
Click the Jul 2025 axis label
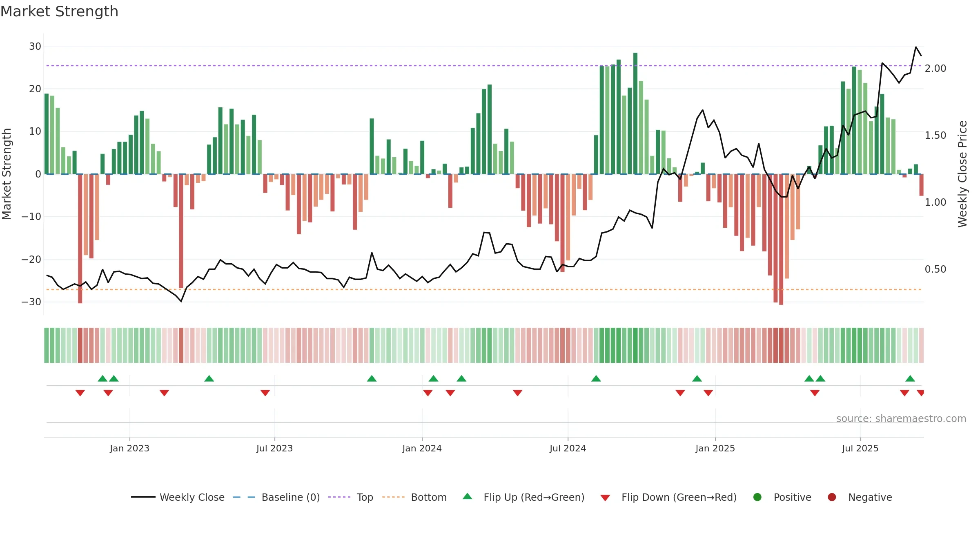tap(860, 448)
